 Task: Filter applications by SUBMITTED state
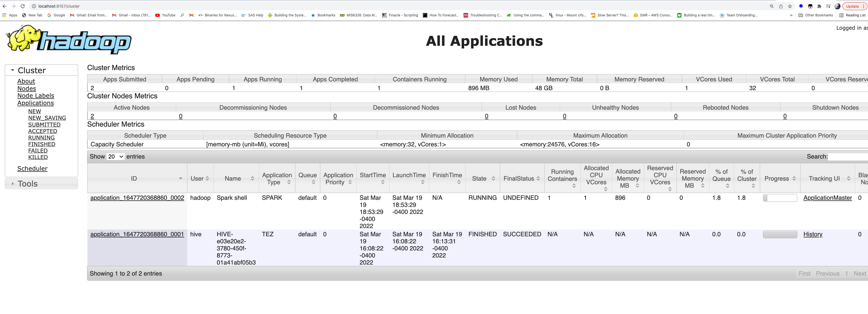click(44, 125)
